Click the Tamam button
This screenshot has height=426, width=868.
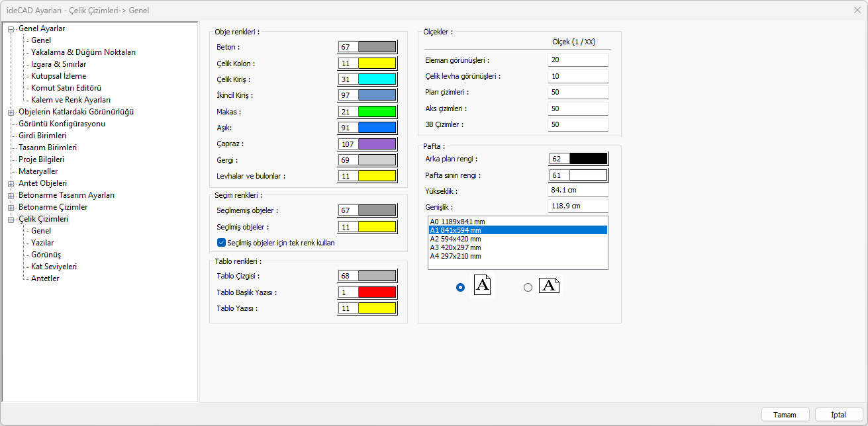785,415
